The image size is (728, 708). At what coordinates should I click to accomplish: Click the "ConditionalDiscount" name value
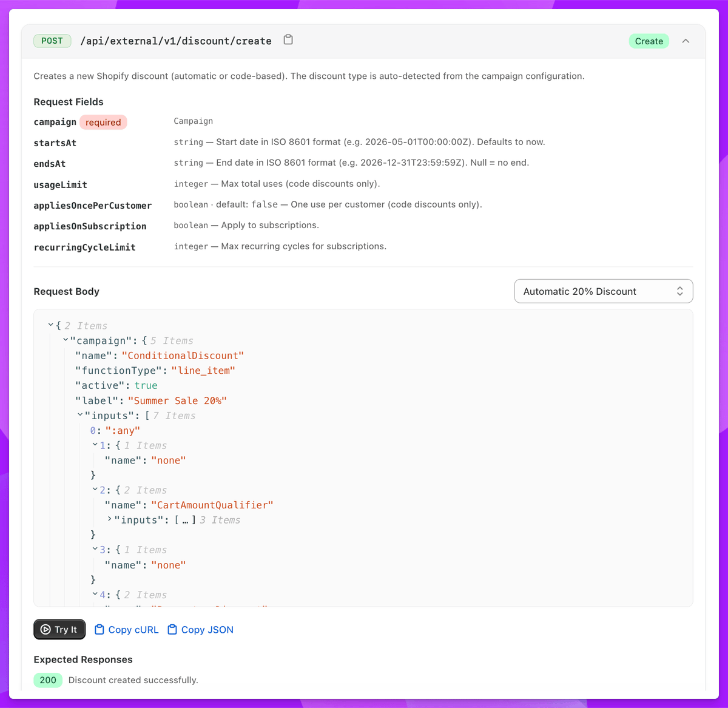(x=183, y=356)
